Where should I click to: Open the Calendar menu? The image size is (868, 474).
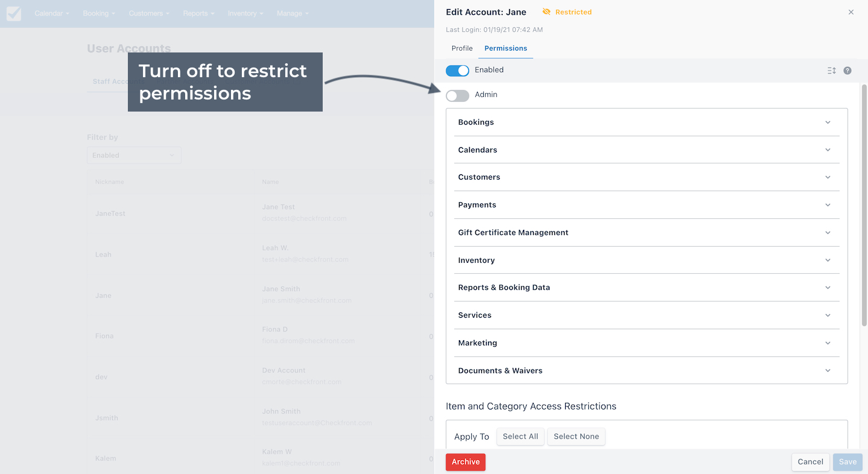pos(51,13)
